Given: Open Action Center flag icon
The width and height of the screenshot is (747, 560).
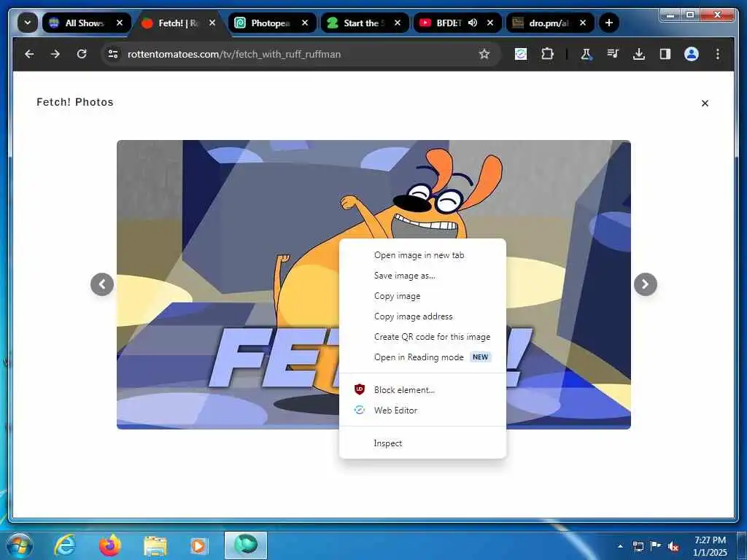Looking at the screenshot, I should coord(656,545).
